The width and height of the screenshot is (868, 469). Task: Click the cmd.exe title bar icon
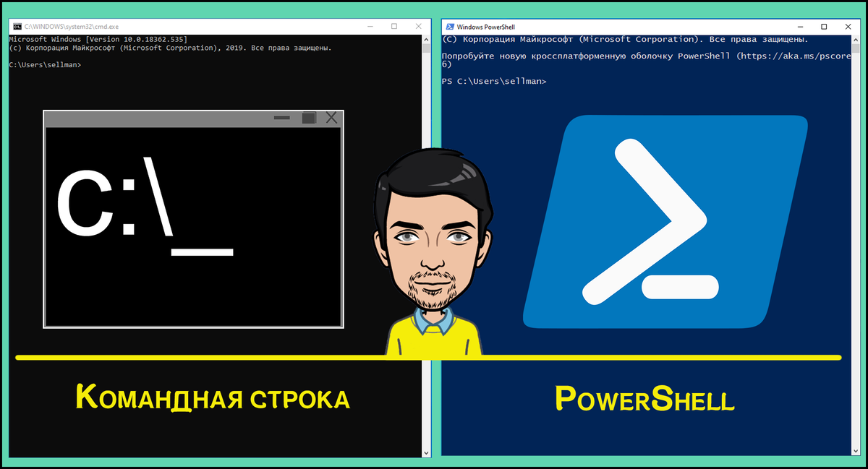[x=18, y=26]
